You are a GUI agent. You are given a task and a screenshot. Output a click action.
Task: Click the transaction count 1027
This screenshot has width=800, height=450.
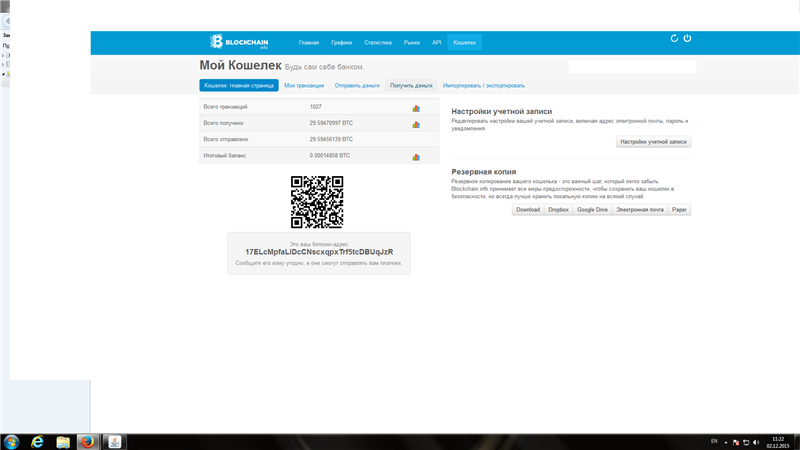click(315, 107)
